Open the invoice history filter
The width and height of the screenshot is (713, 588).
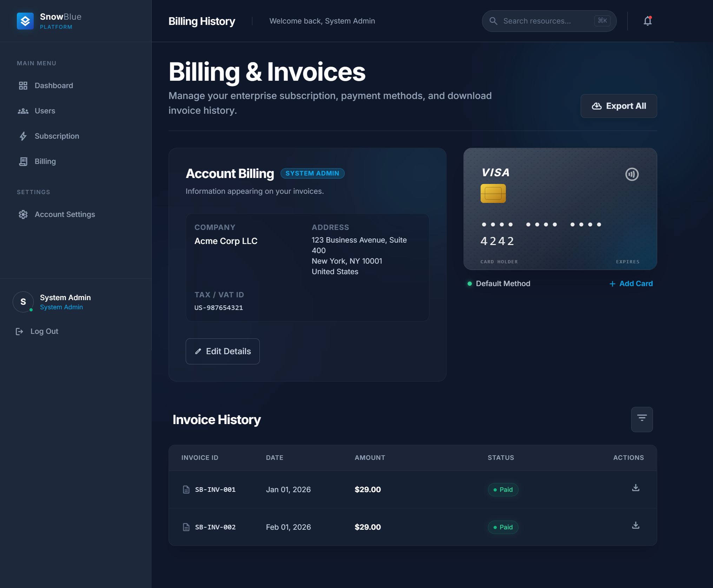[642, 419]
